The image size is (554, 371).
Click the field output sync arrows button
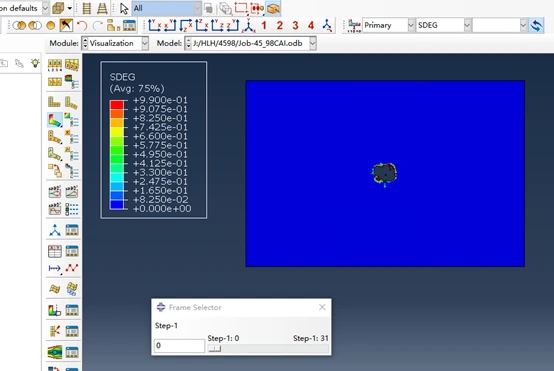click(x=536, y=25)
